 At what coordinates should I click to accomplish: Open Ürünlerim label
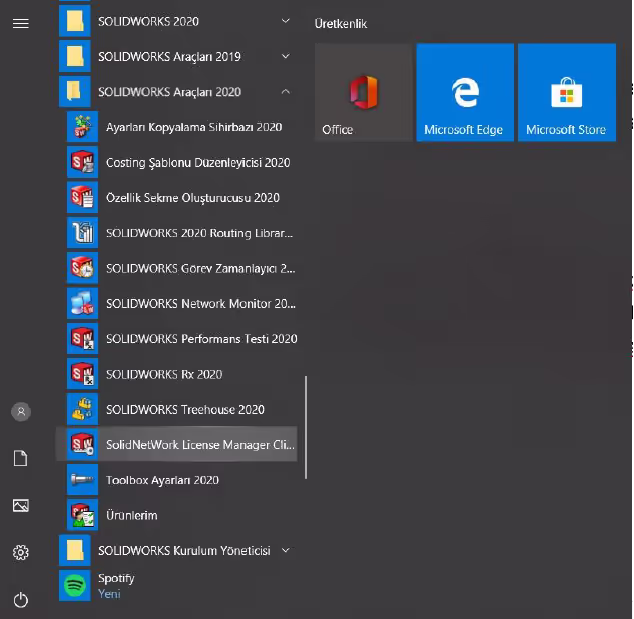(132, 515)
